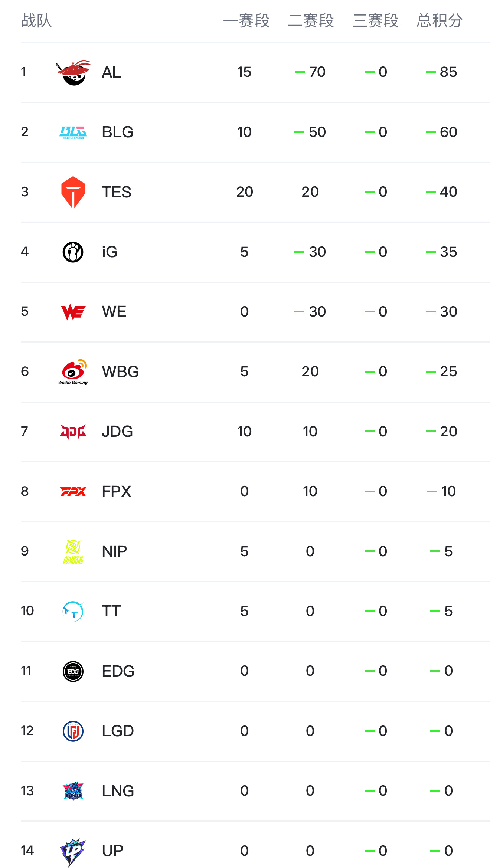Open the WBG team name
The width and height of the screenshot is (490, 868).
120,371
